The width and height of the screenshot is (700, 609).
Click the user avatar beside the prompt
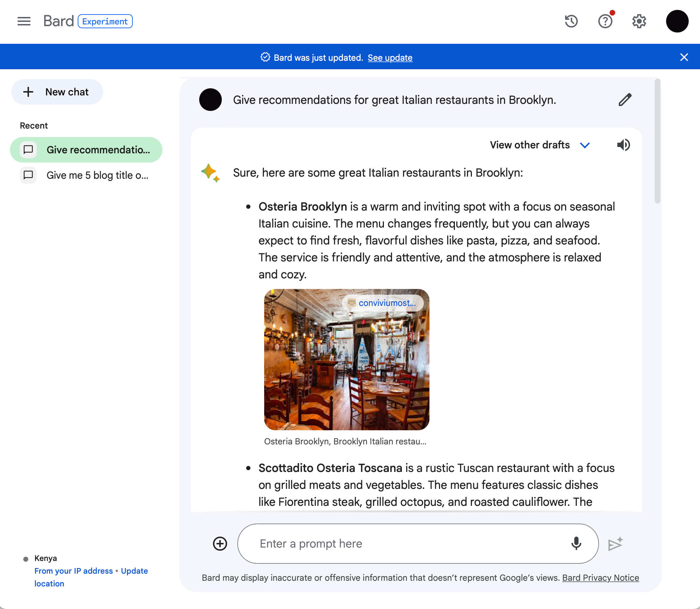click(210, 100)
